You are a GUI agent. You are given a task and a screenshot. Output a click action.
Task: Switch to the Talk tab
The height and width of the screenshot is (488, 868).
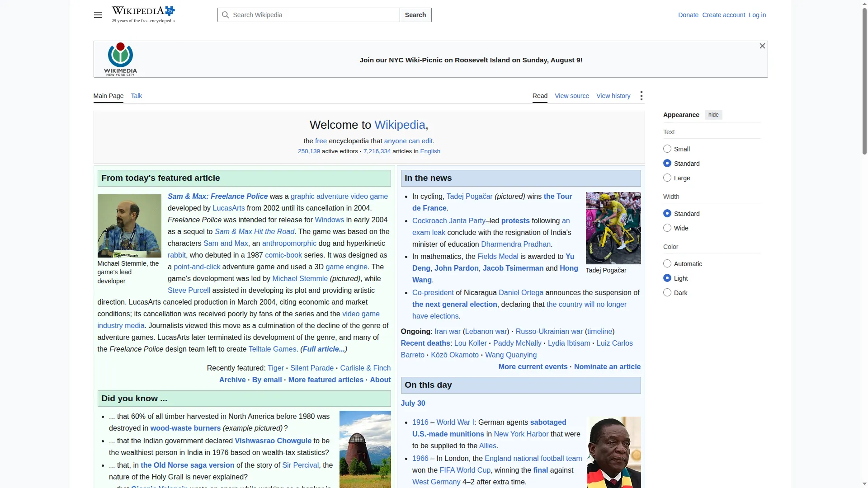tap(137, 96)
